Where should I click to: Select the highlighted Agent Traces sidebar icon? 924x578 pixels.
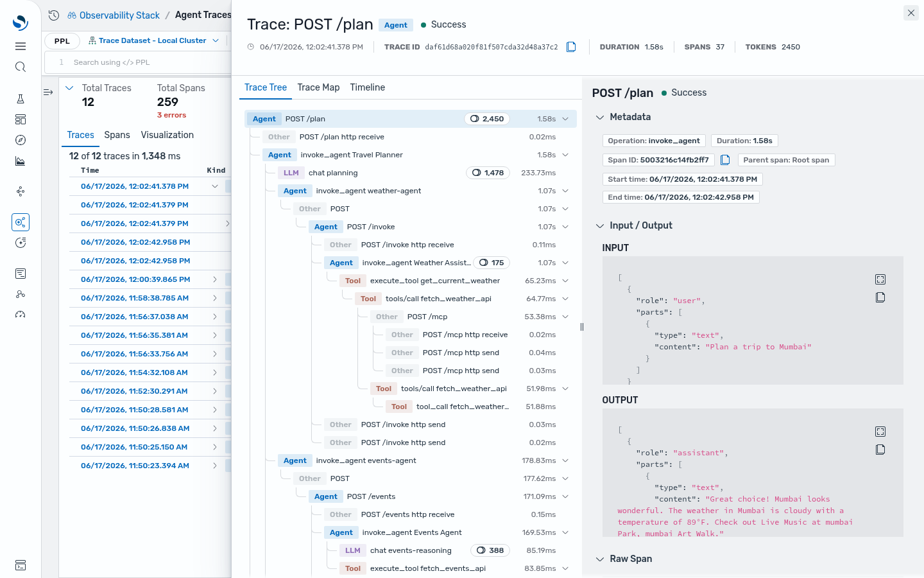21,222
